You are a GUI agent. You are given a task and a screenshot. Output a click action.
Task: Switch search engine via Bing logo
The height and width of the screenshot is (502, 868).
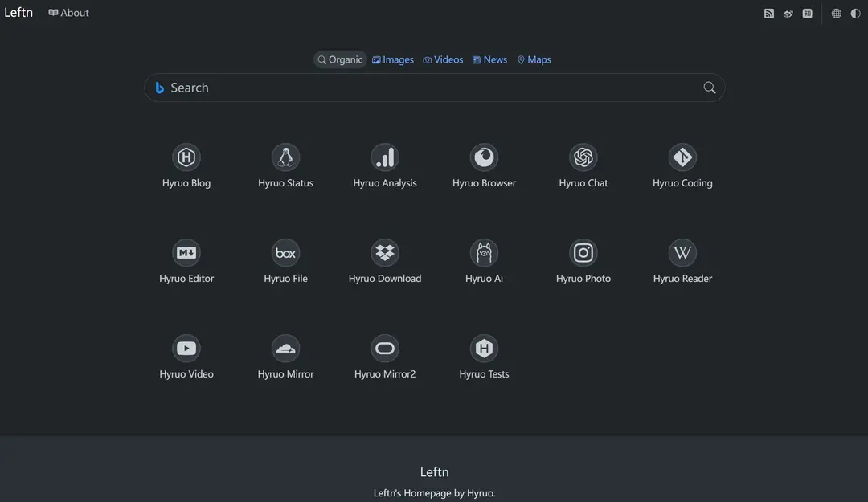160,88
